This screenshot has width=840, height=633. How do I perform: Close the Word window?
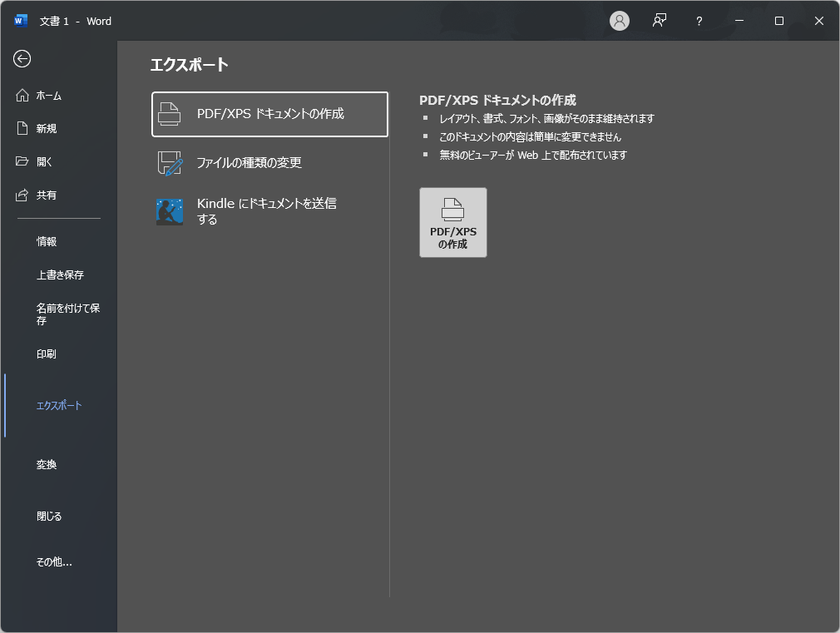click(819, 21)
